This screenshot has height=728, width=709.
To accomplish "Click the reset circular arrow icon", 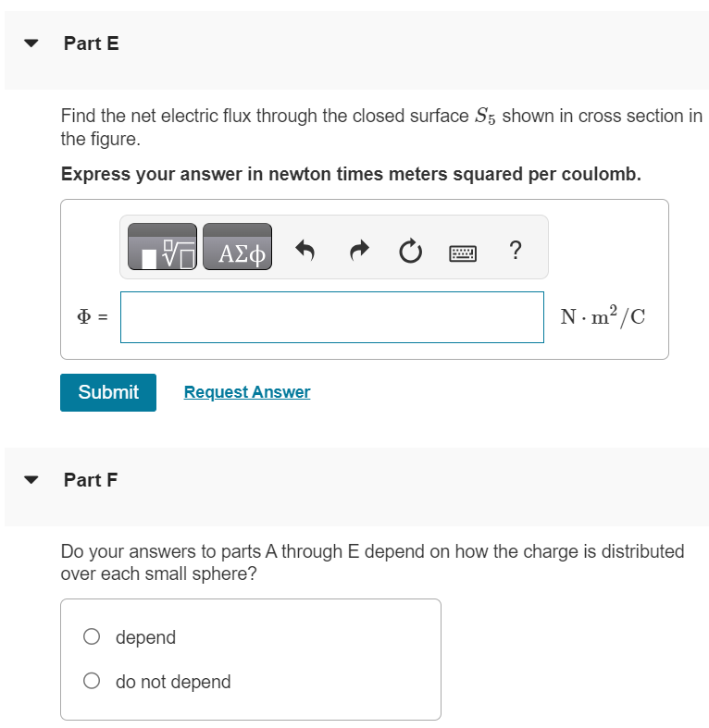I will pos(411,252).
